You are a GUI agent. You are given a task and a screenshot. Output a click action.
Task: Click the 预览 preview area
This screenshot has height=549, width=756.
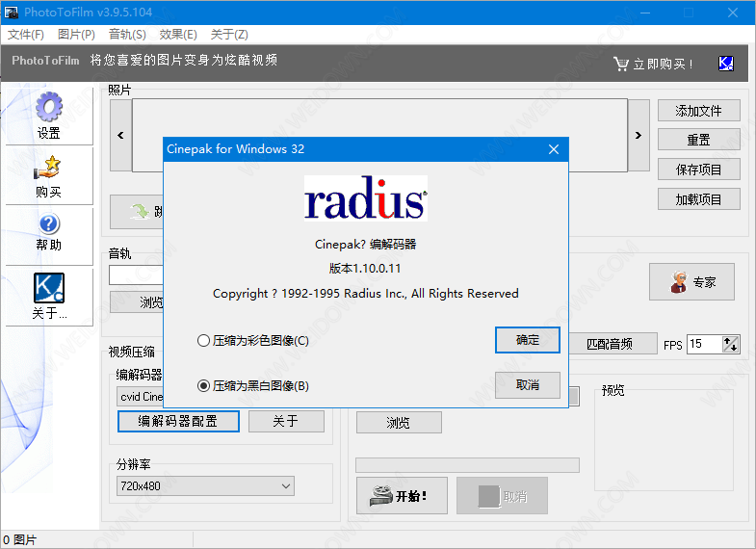(664, 440)
